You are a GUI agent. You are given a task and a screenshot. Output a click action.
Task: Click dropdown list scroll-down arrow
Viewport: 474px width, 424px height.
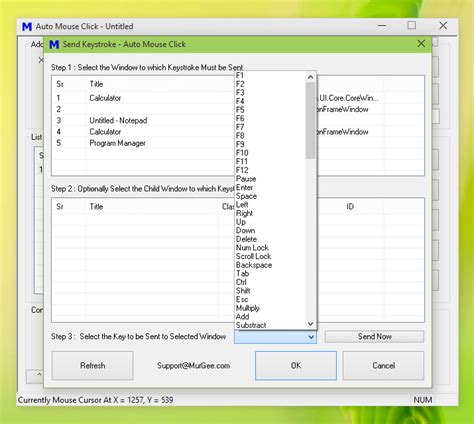point(310,324)
